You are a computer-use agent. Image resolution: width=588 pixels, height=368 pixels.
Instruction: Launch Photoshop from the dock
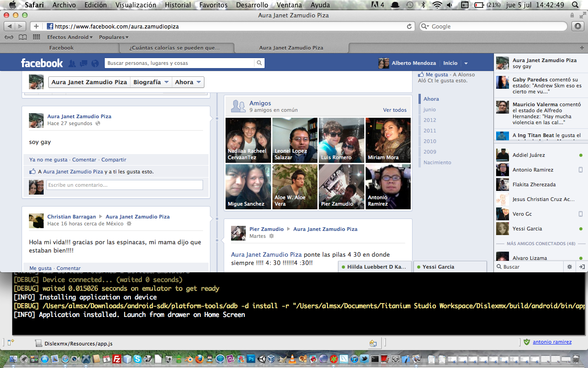point(251,359)
